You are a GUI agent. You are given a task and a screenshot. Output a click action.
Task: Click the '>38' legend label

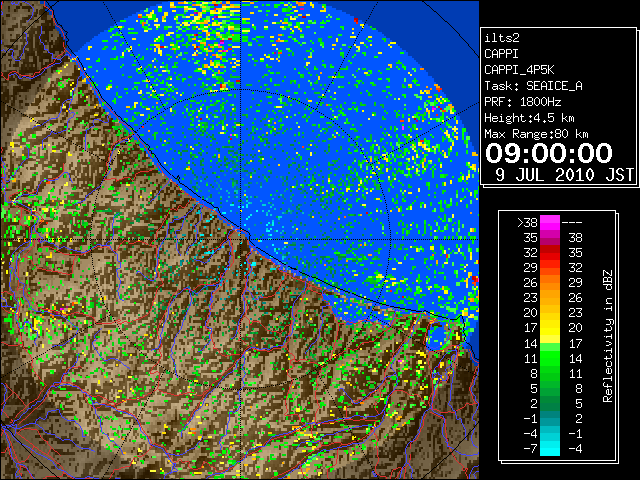(527, 222)
